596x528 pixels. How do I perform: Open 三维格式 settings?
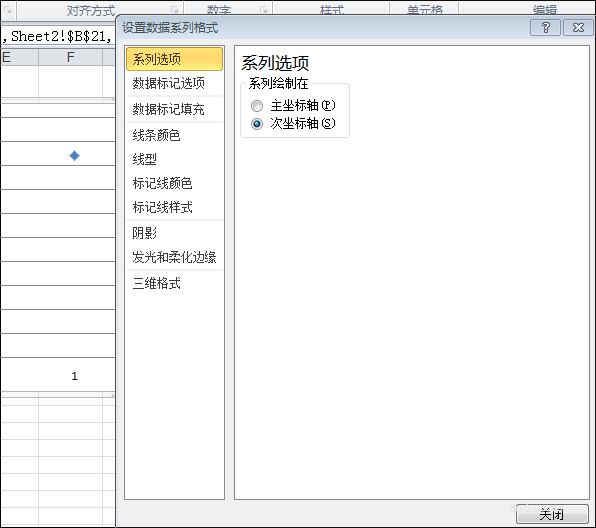[174, 283]
